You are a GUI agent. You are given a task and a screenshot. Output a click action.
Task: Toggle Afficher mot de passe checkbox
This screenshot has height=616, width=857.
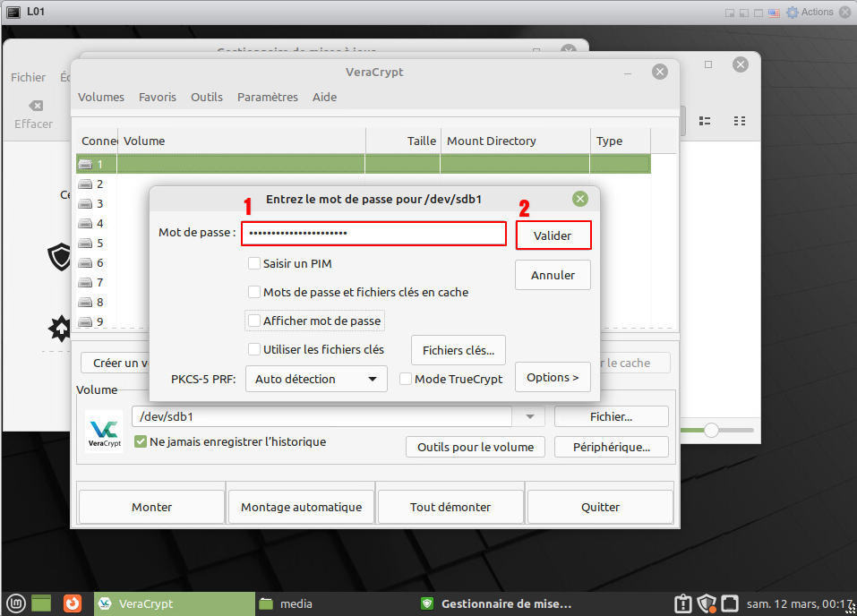[254, 321]
